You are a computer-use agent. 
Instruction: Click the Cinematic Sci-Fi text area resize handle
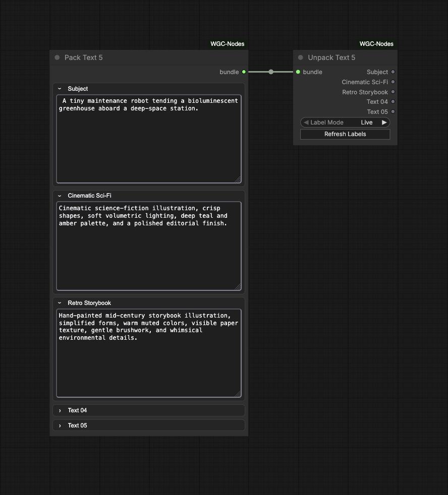click(x=238, y=287)
